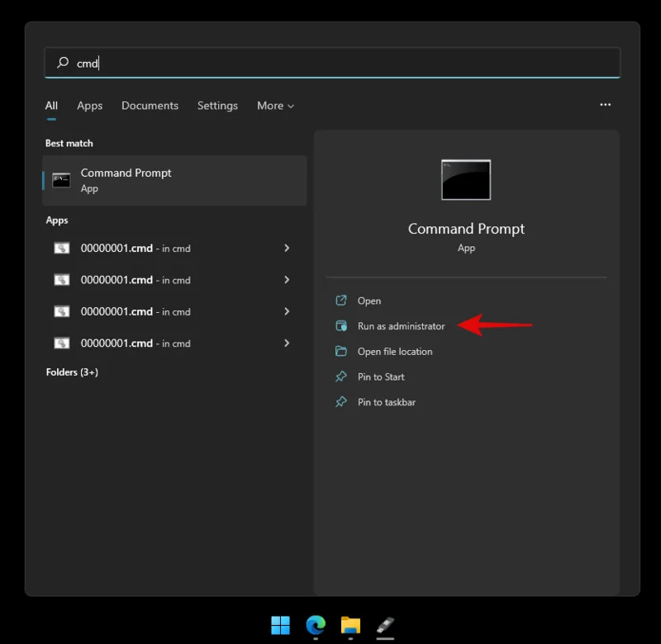Image resolution: width=661 pixels, height=644 pixels.
Task: Switch to the Apps tab
Action: [89, 106]
